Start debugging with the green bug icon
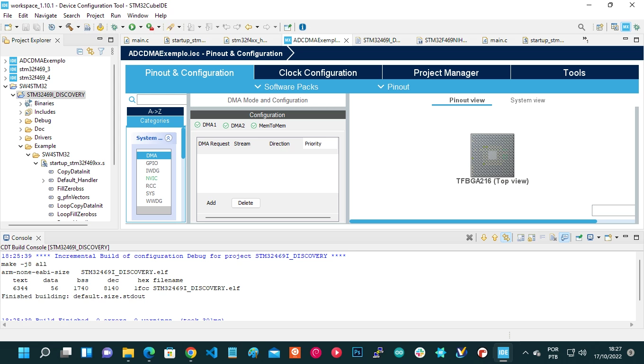644x364 pixels. 114,27
